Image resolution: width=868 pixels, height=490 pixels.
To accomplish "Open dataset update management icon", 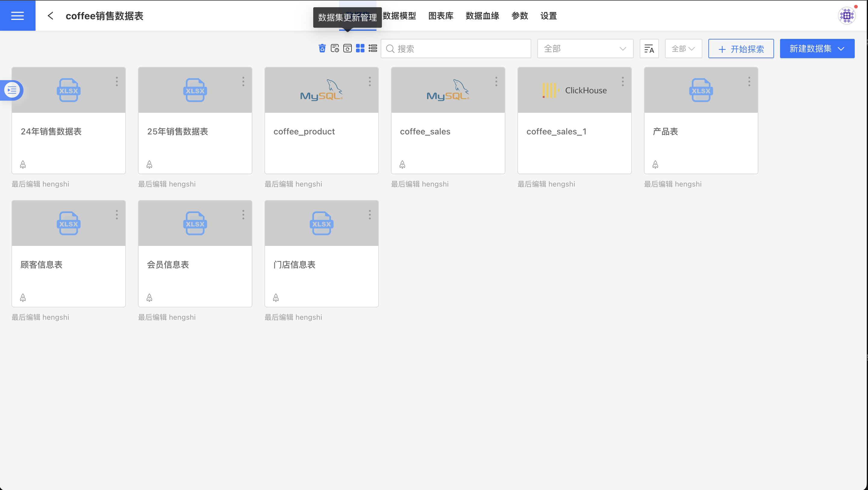I will pos(347,49).
